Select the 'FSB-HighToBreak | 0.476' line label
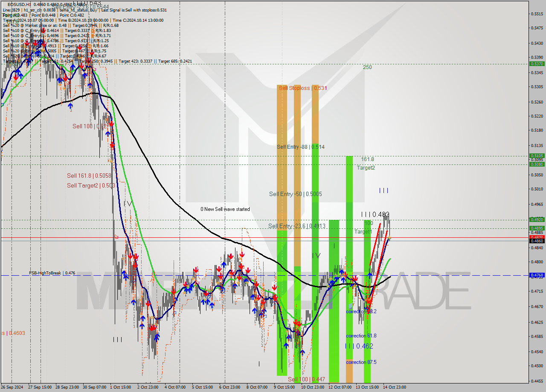 pyautogui.click(x=52, y=273)
